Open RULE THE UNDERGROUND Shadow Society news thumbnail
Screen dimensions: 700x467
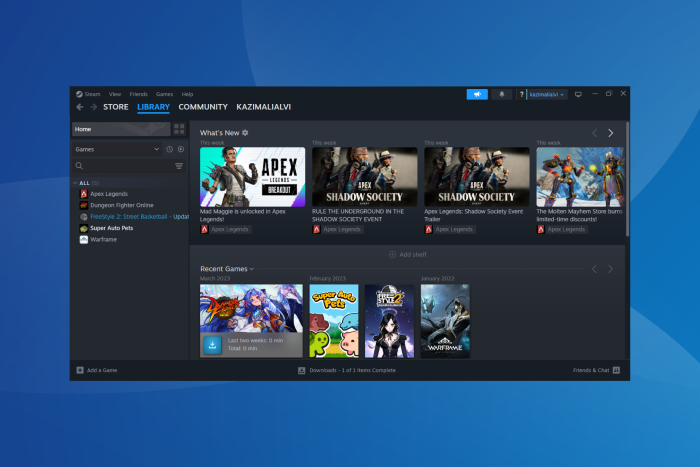tap(364, 177)
